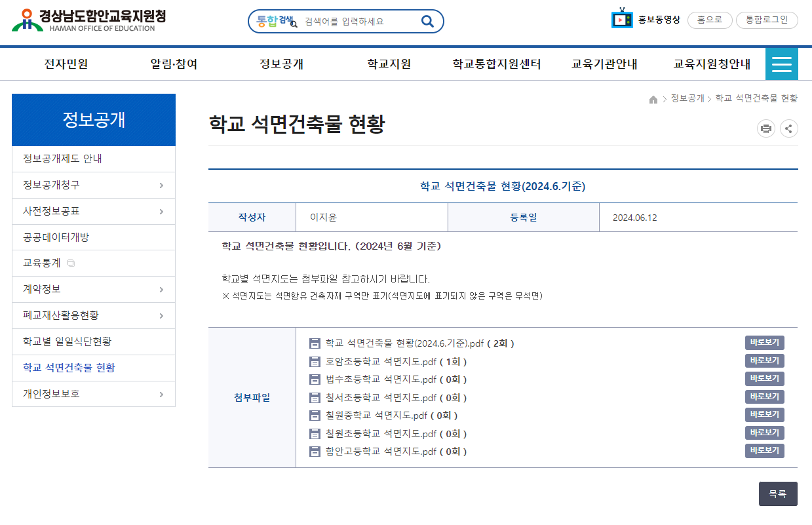812x525 pixels.
Task: Click file icon beside 칠원초등학교 석면지도
Action: [x=315, y=433]
